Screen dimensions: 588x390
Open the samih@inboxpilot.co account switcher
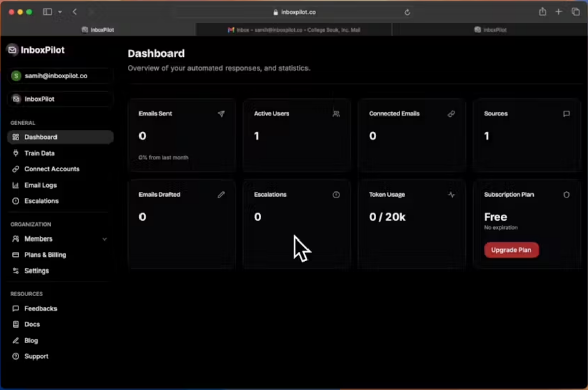click(x=60, y=76)
